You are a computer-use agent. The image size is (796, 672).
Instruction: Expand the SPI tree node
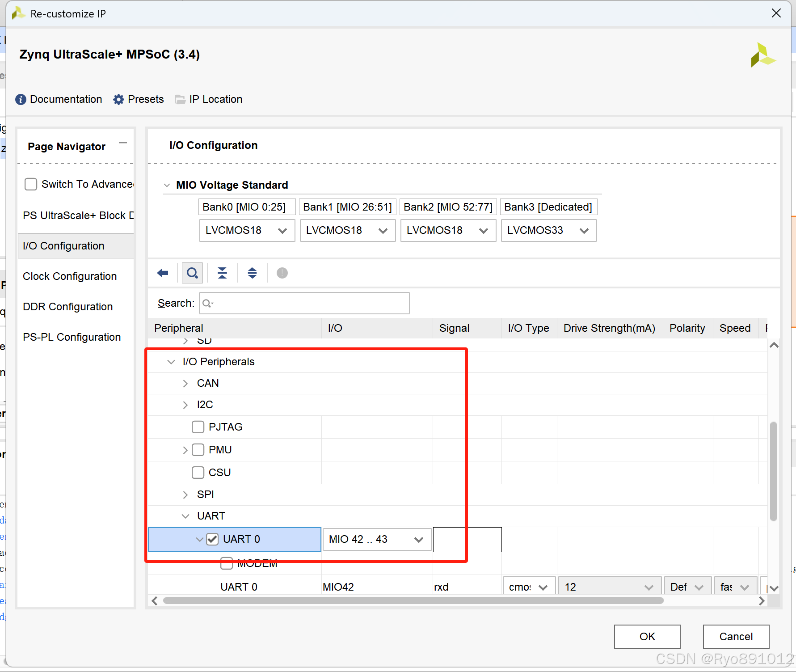[185, 494]
